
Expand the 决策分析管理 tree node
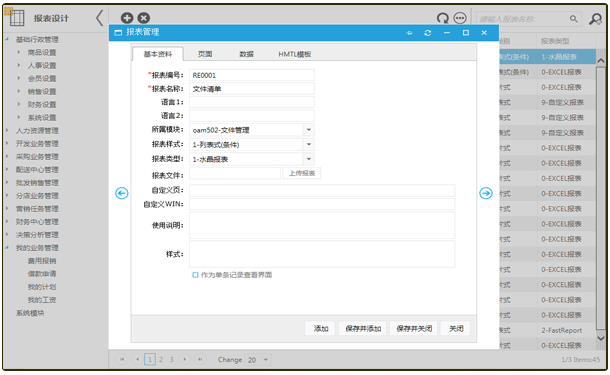[x=7, y=235]
